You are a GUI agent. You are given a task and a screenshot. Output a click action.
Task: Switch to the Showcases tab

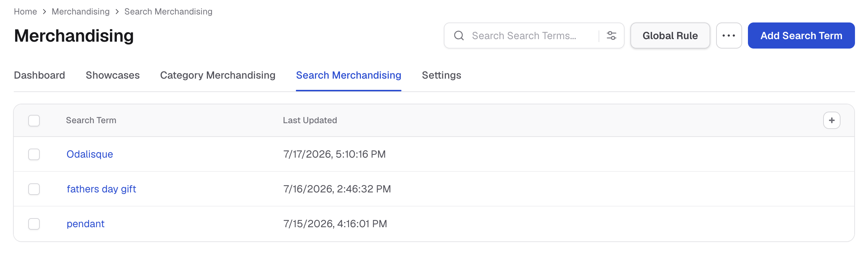click(x=112, y=75)
